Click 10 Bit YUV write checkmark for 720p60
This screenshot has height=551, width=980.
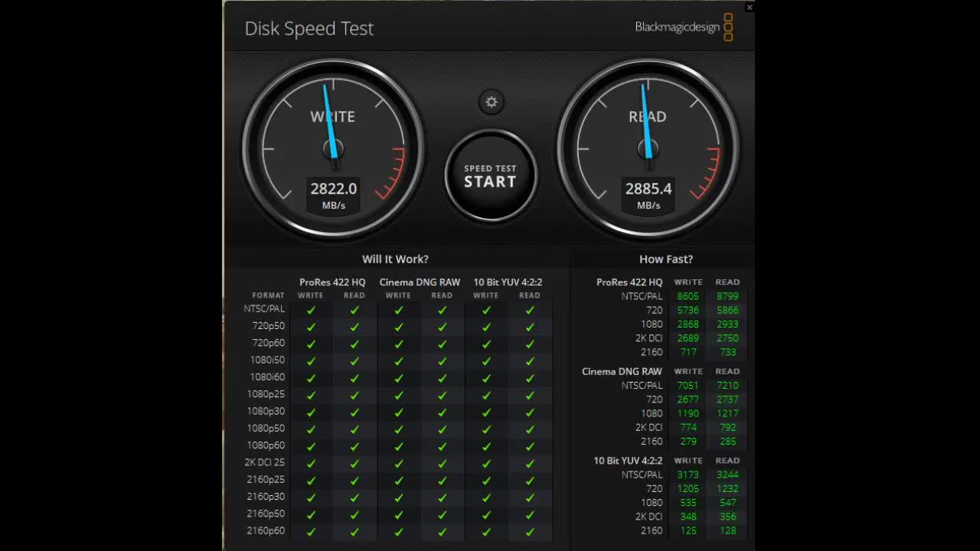[486, 344]
